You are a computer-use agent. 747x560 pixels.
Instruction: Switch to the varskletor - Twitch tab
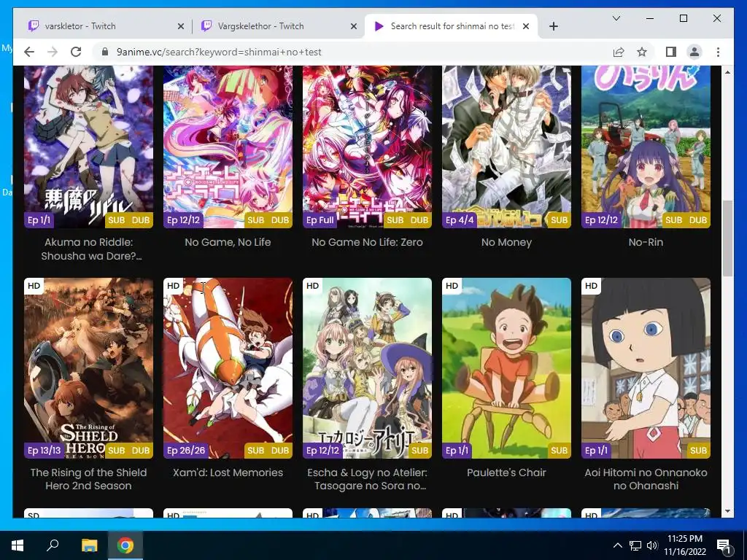(105, 26)
